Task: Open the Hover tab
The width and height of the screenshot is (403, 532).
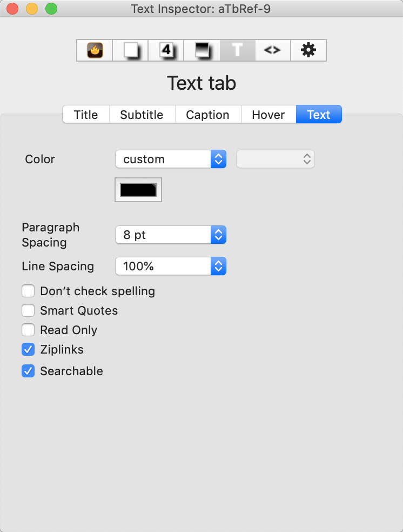Action: [268, 114]
